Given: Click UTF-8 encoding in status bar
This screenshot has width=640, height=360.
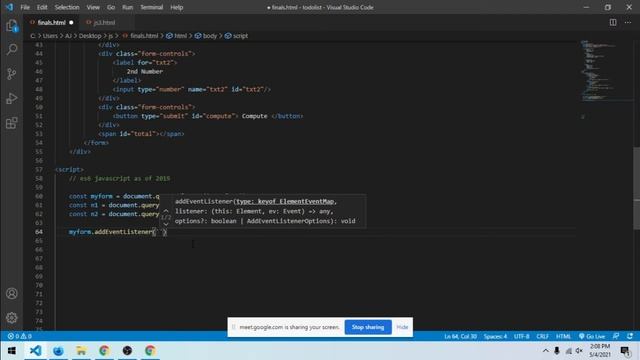Looking at the screenshot, I should pos(521,336).
